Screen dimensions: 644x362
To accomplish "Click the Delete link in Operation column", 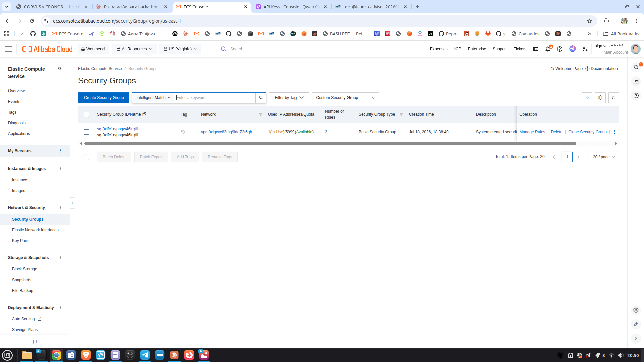I will point(556,132).
